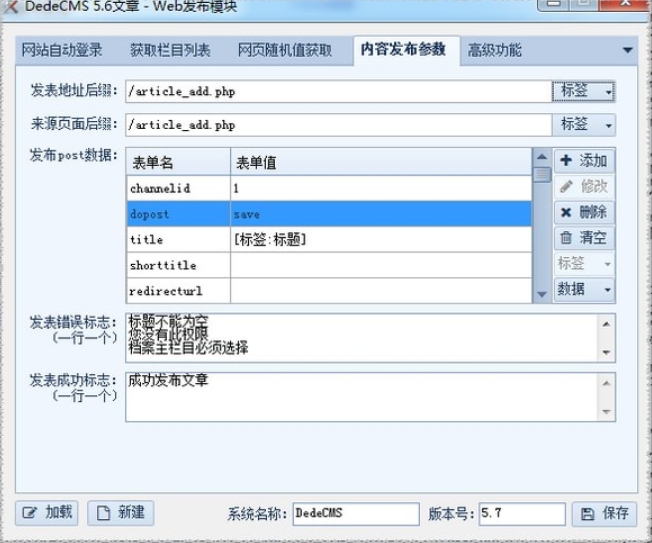Click the 系统名称 field containing DedeCMS

pyautogui.click(x=356, y=513)
